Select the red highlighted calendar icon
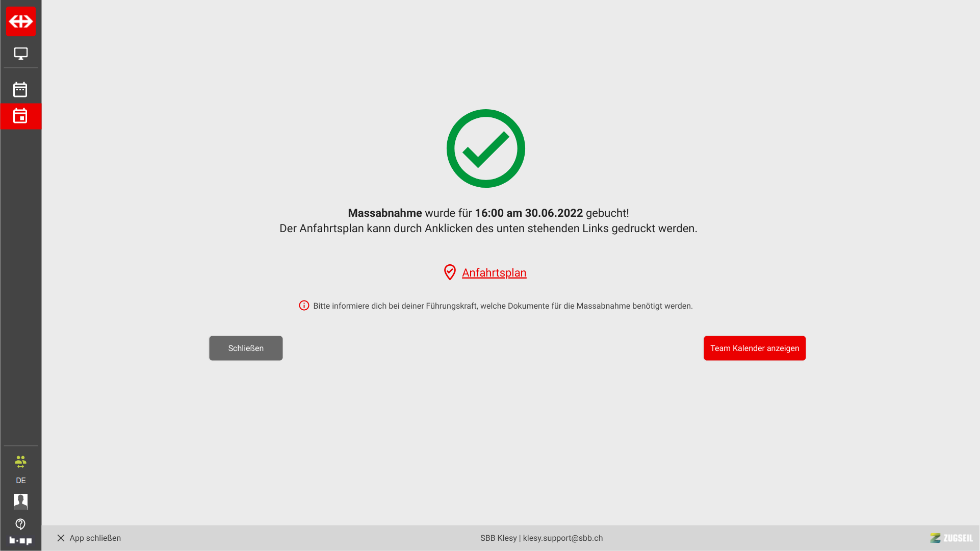The height and width of the screenshot is (551, 980). [x=21, y=116]
